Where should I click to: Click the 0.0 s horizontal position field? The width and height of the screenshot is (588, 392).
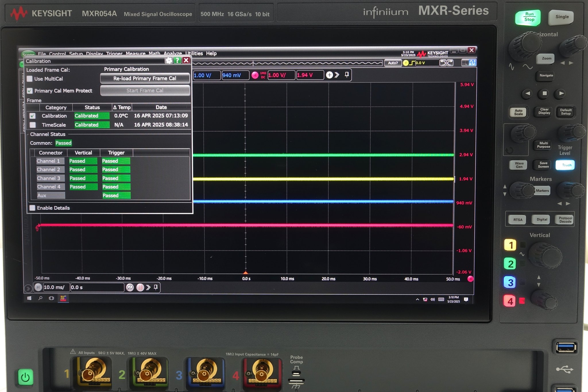click(x=97, y=287)
